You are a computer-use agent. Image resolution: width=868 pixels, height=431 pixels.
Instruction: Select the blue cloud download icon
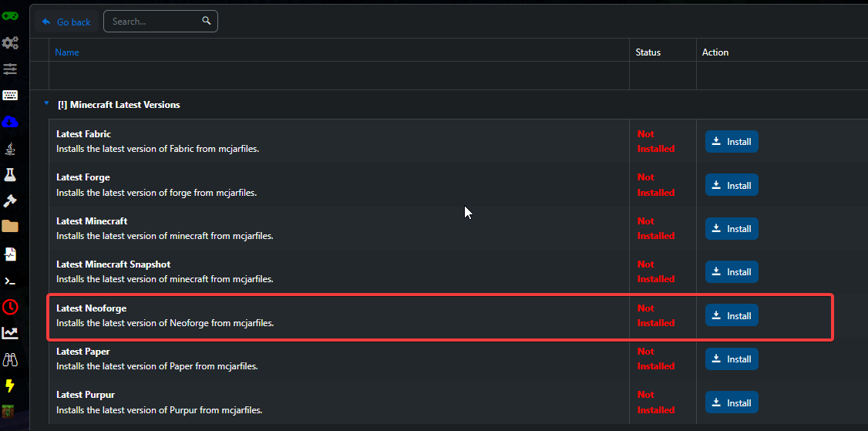[x=10, y=122]
